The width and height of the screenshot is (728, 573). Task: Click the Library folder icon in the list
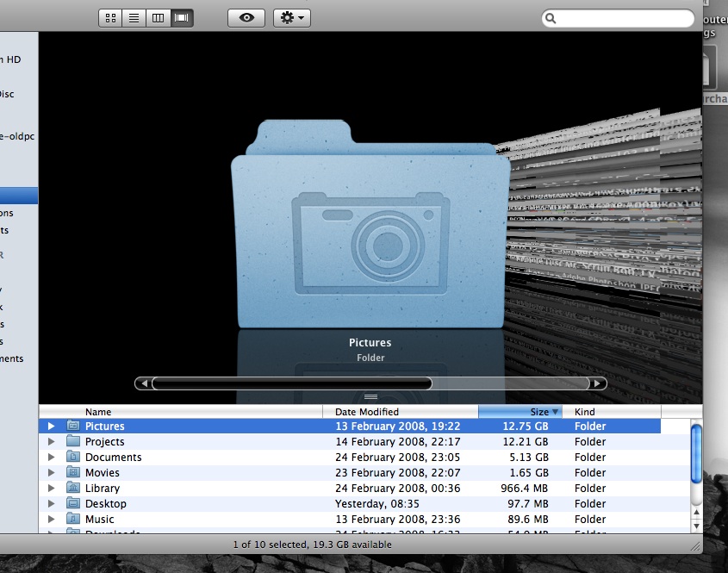73,488
